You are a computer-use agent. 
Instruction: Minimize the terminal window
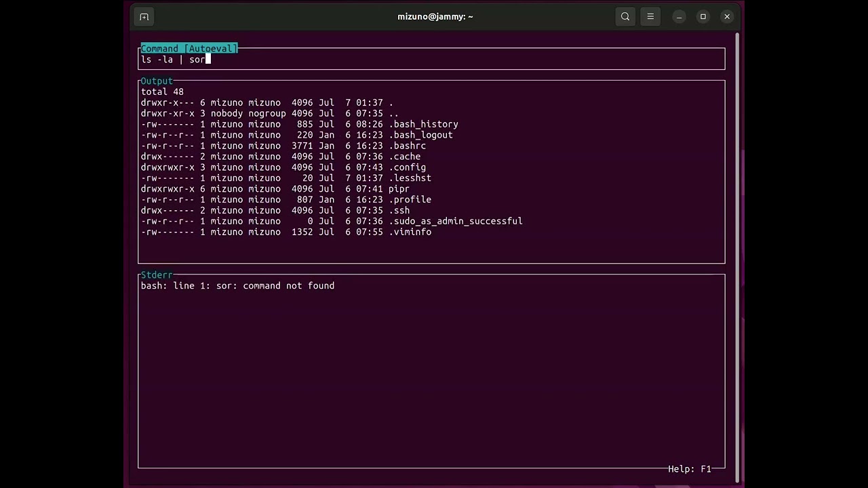tap(679, 17)
